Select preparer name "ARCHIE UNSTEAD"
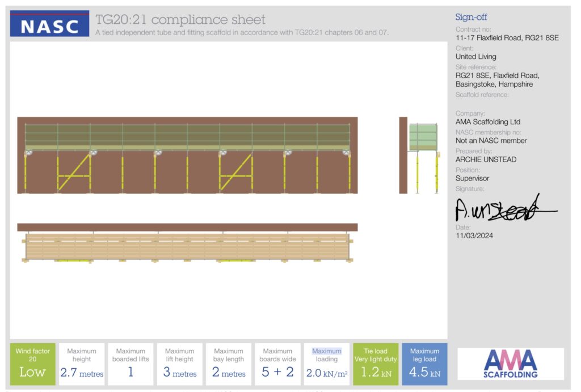This screenshot has width=581, height=392. [x=486, y=159]
